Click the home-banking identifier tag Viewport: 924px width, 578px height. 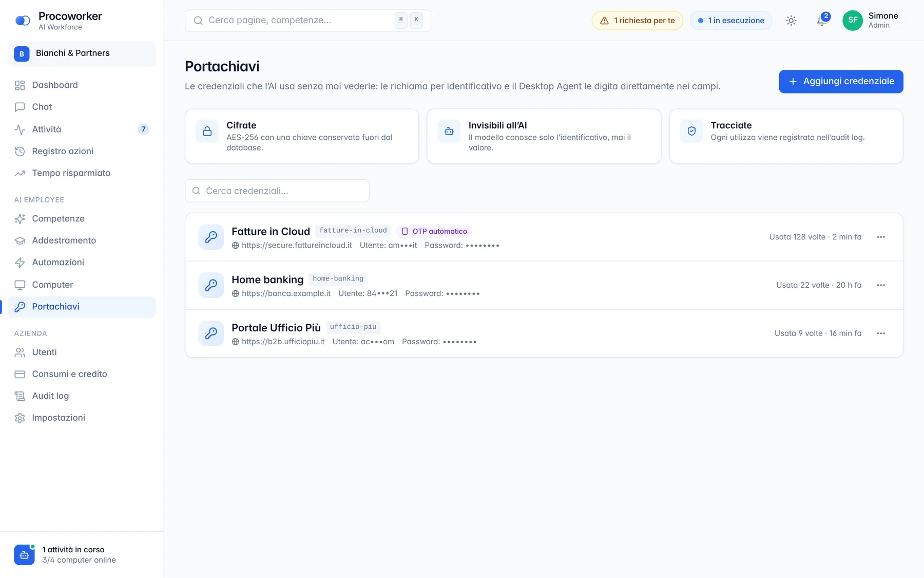(338, 279)
